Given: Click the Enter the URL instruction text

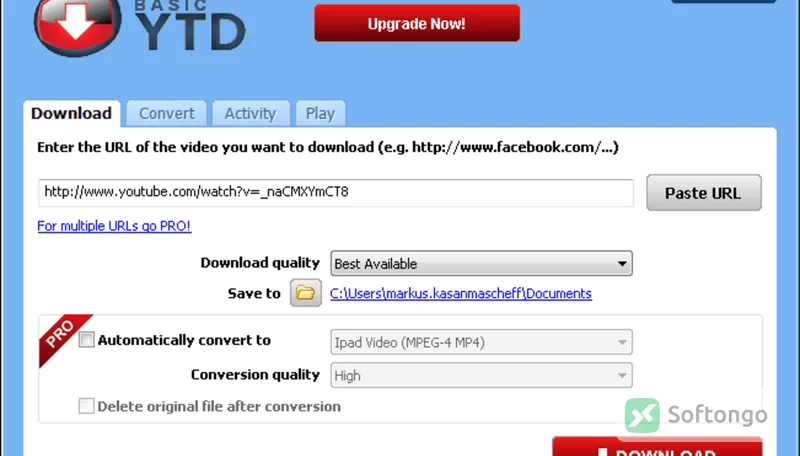Looking at the screenshot, I should (328, 147).
